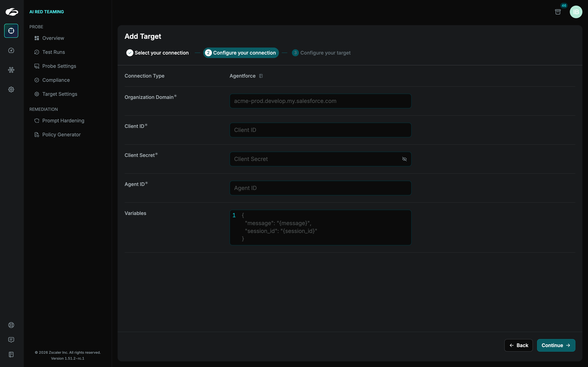The height and width of the screenshot is (367, 588).
Task: Click the help lifebuoy icon
Action: [x=11, y=325]
